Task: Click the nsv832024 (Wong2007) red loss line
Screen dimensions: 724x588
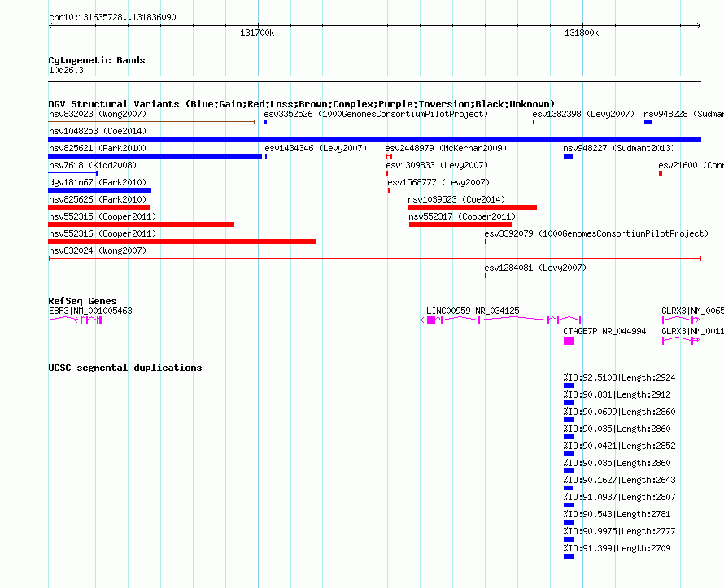Action: pos(374,259)
